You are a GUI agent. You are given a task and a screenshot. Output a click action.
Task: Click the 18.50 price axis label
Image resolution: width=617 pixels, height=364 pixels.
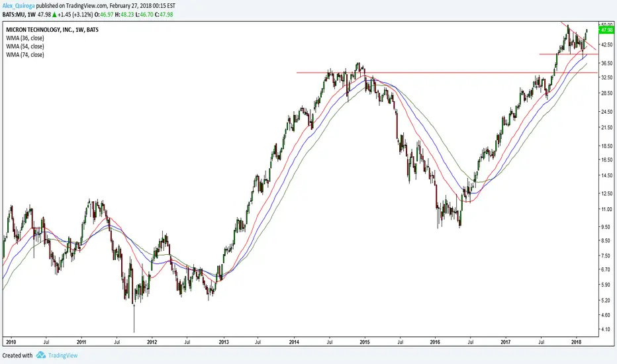[607, 146]
